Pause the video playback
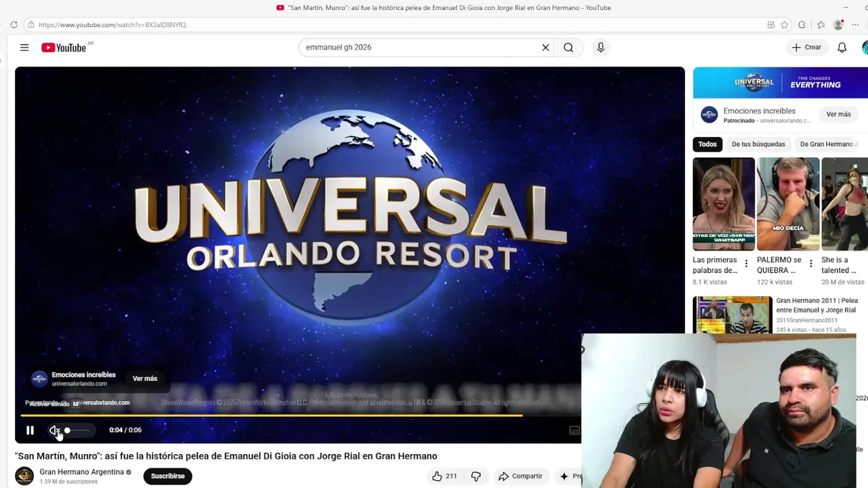 pos(30,430)
